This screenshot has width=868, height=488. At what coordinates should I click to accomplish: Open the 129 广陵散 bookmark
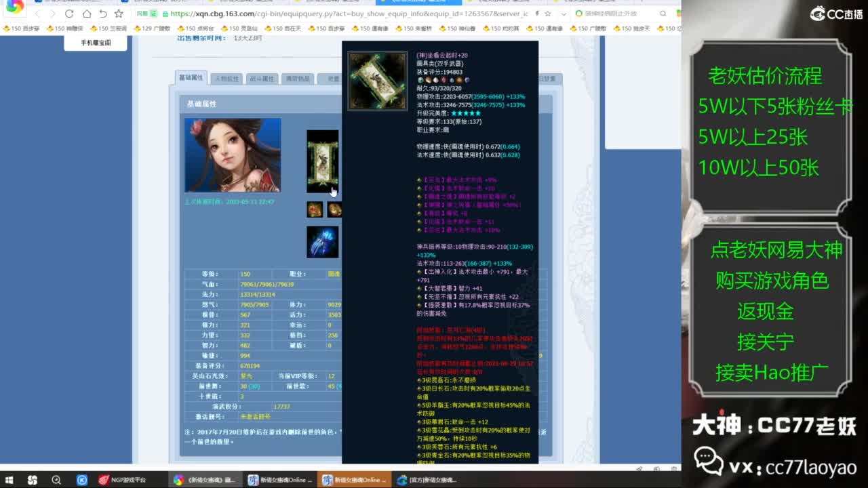click(x=151, y=28)
